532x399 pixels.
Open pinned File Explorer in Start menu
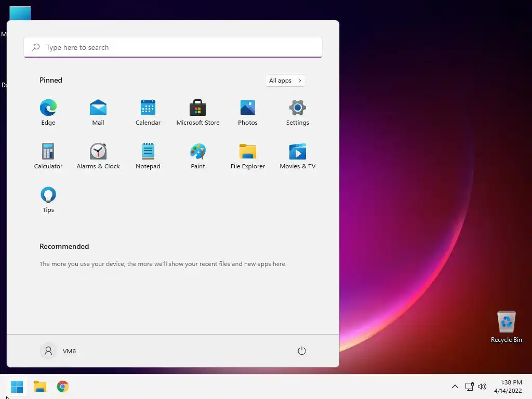[248, 156]
